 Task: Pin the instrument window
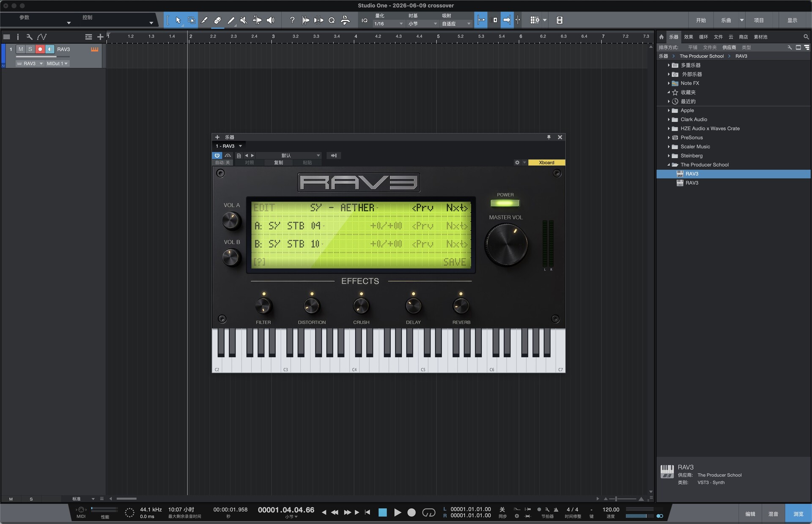[x=549, y=137]
